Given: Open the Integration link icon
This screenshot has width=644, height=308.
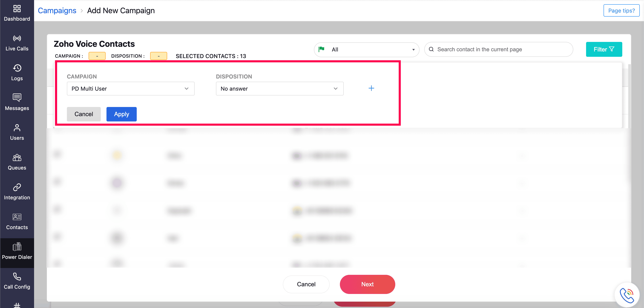Looking at the screenshot, I should point(17,187).
